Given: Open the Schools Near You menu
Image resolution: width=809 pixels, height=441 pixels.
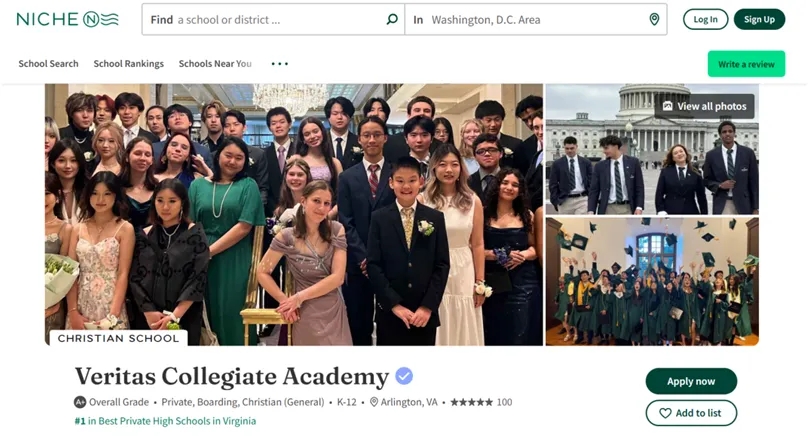Looking at the screenshot, I should 215,64.
